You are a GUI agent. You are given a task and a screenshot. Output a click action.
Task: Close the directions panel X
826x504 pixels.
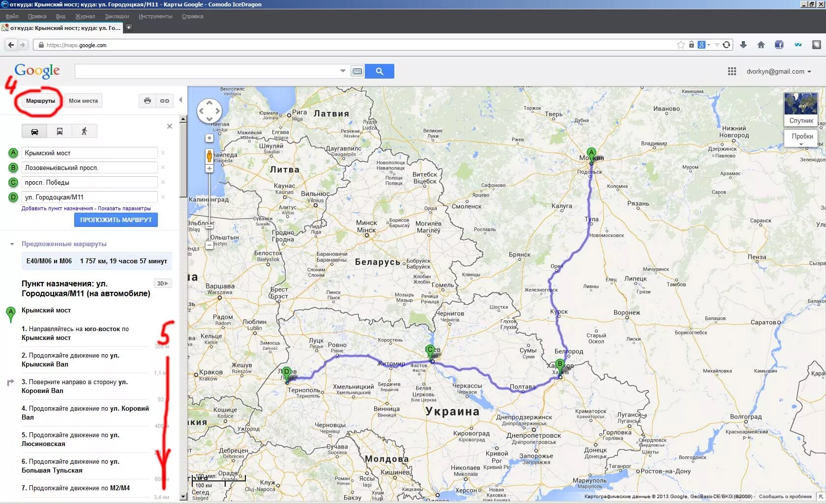[170, 126]
